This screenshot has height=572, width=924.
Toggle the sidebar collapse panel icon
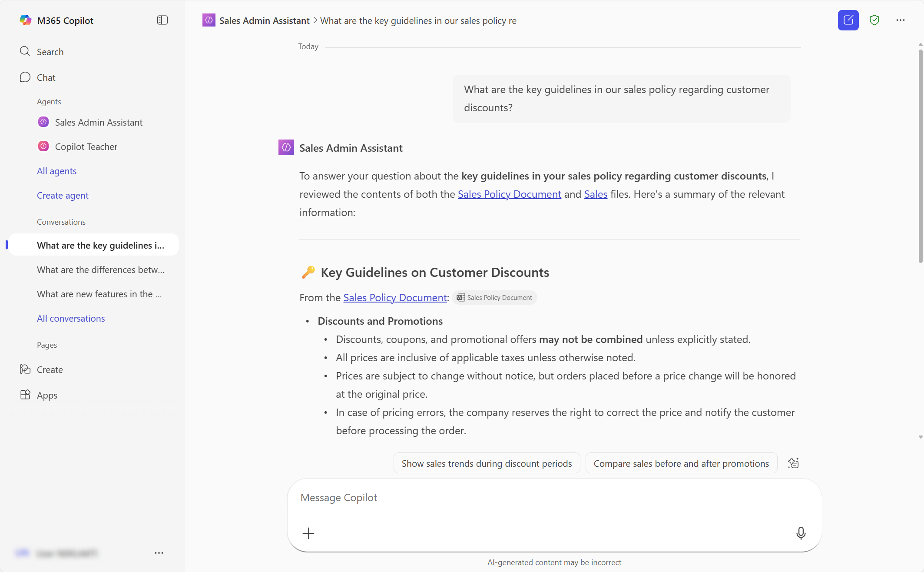pos(162,20)
